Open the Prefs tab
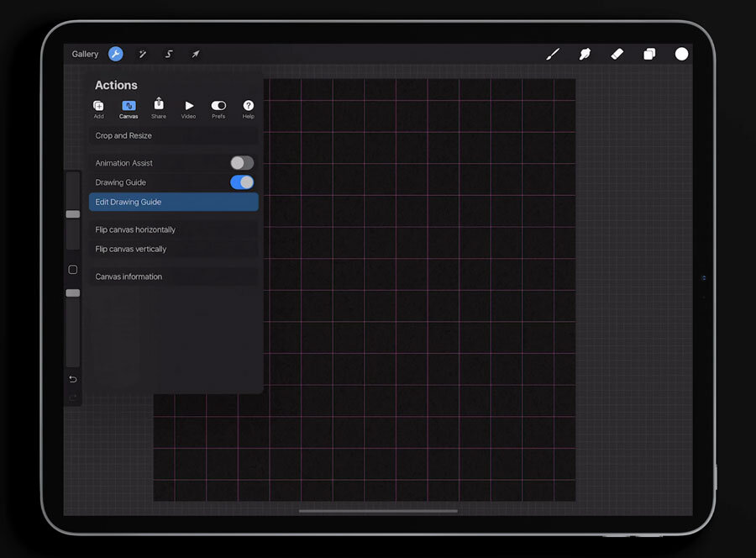This screenshot has height=558, width=756. pos(218,109)
